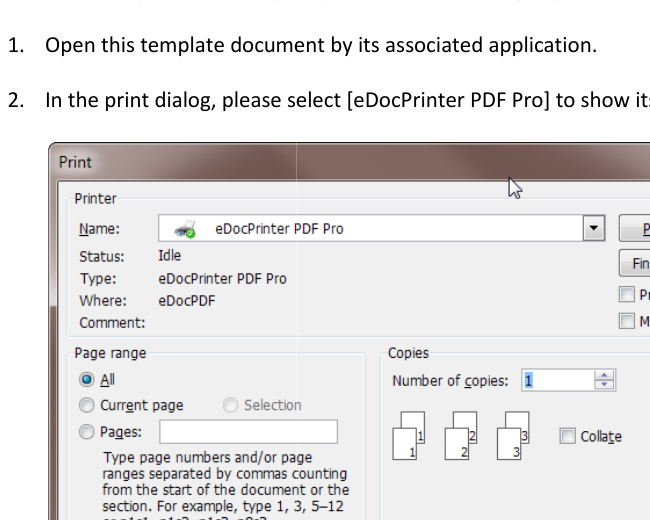Click the 'eDocPDF' Where value
The height and width of the screenshot is (520, 650).
[187, 301]
